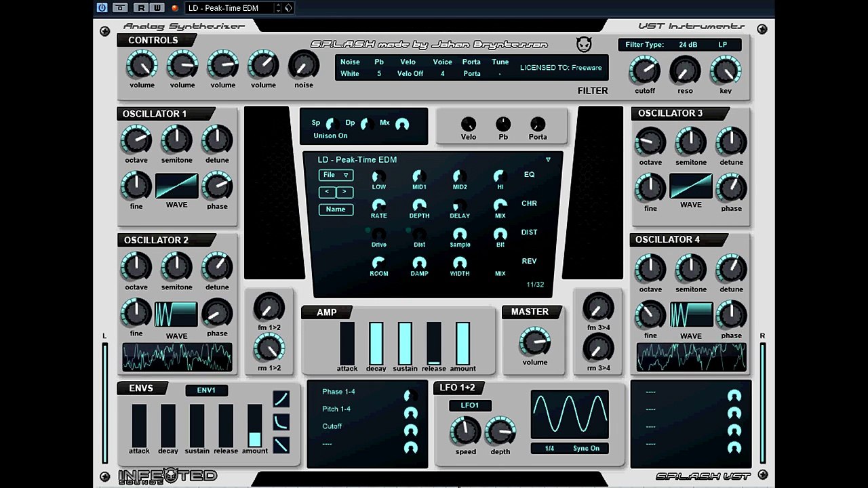
Task: Click the LFO sine waveform display
Action: tap(570, 413)
